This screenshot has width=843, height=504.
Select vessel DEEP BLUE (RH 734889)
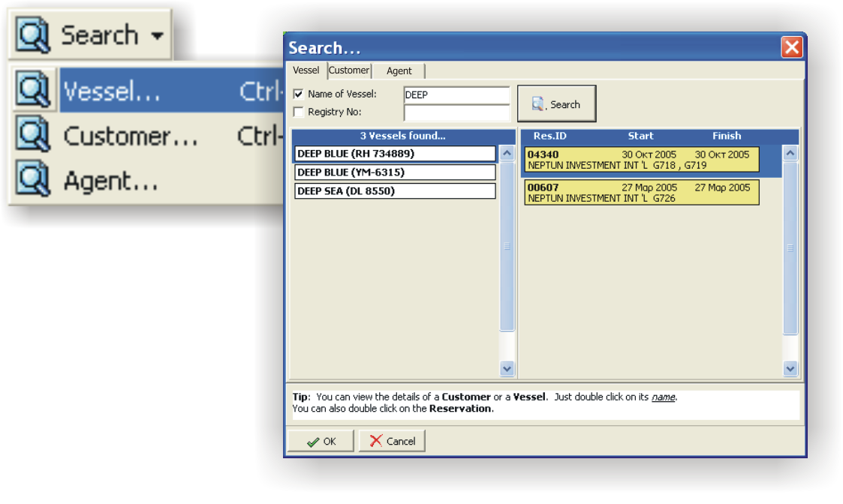tap(395, 154)
